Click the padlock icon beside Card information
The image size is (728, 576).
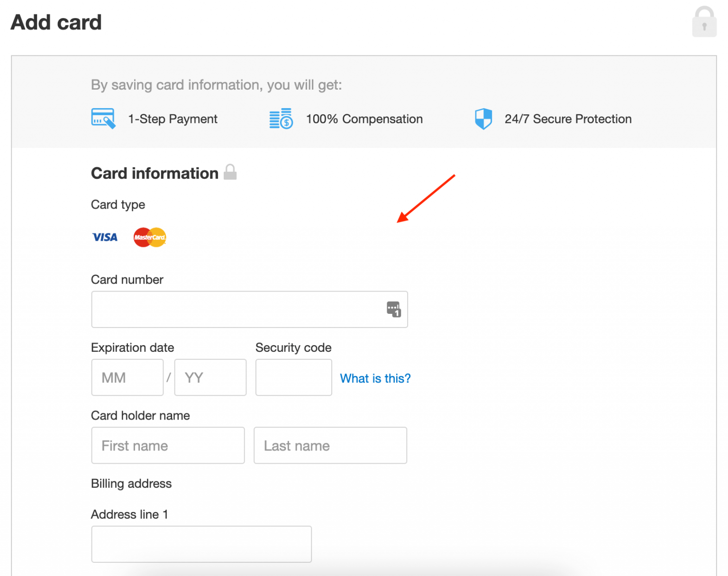[x=230, y=172]
